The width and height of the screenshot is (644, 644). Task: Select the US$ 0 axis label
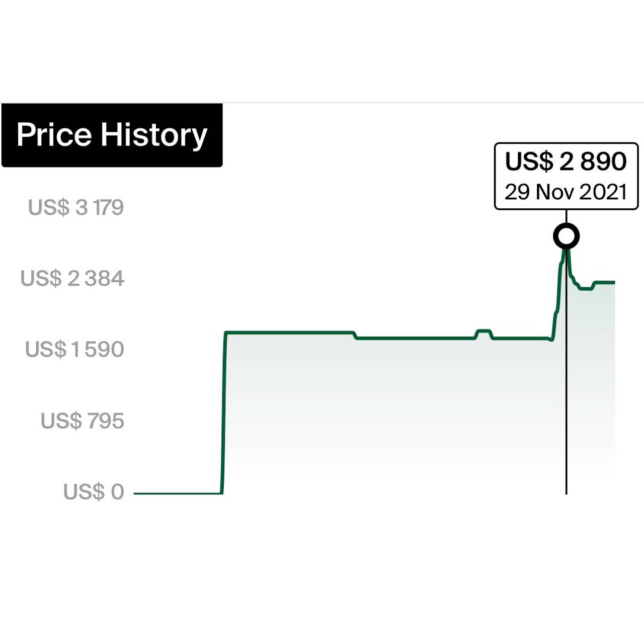point(94,492)
